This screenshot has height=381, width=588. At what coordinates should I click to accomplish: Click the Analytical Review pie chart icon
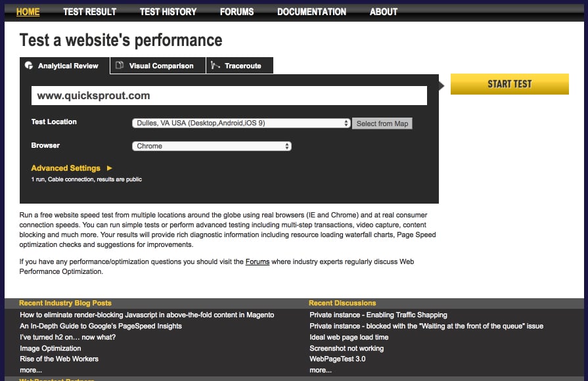pyautogui.click(x=29, y=65)
